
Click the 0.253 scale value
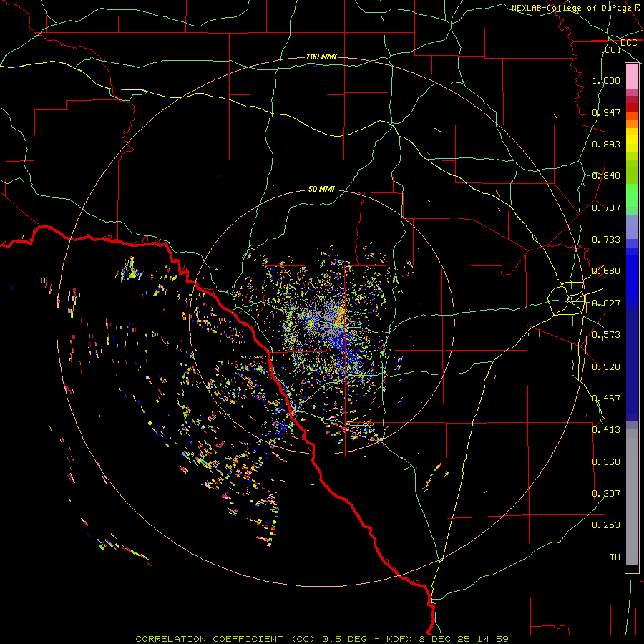click(x=606, y=525)
